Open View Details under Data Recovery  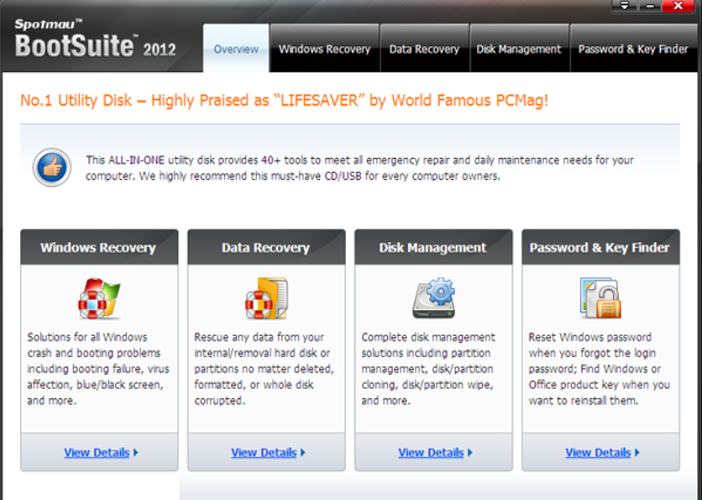click(x=263, y=453)
